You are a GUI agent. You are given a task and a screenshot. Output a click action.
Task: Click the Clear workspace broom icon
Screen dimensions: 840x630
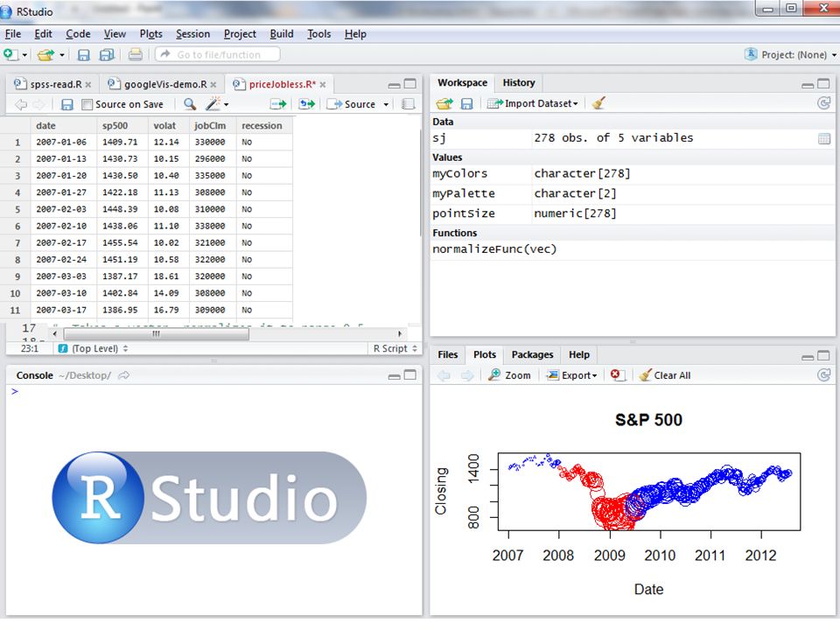click(x=598, y=103)
